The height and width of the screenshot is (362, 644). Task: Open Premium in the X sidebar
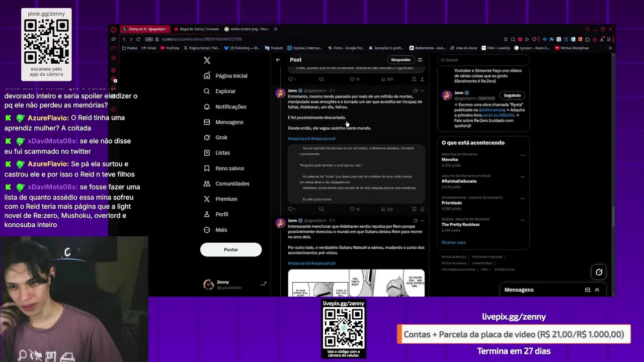(x=220, y=199)
